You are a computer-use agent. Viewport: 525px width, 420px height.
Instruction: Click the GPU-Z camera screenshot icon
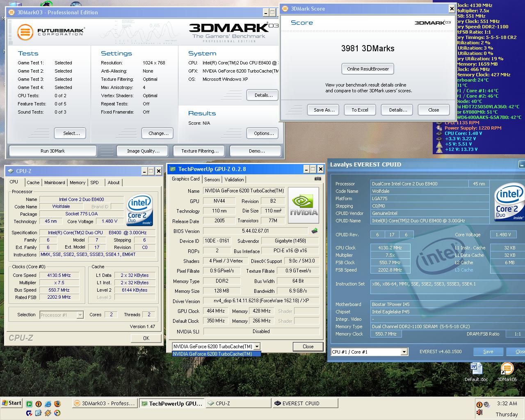click(x=317, y=179)
